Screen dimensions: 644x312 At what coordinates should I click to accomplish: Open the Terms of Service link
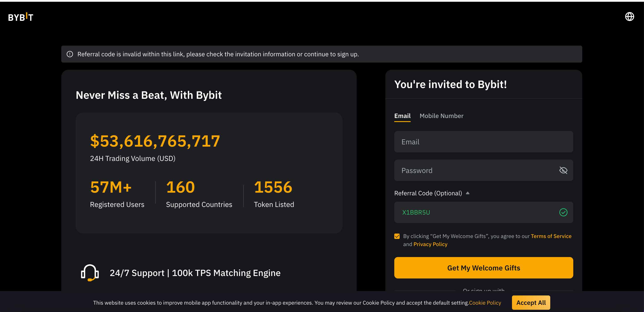tap(551, 236)
